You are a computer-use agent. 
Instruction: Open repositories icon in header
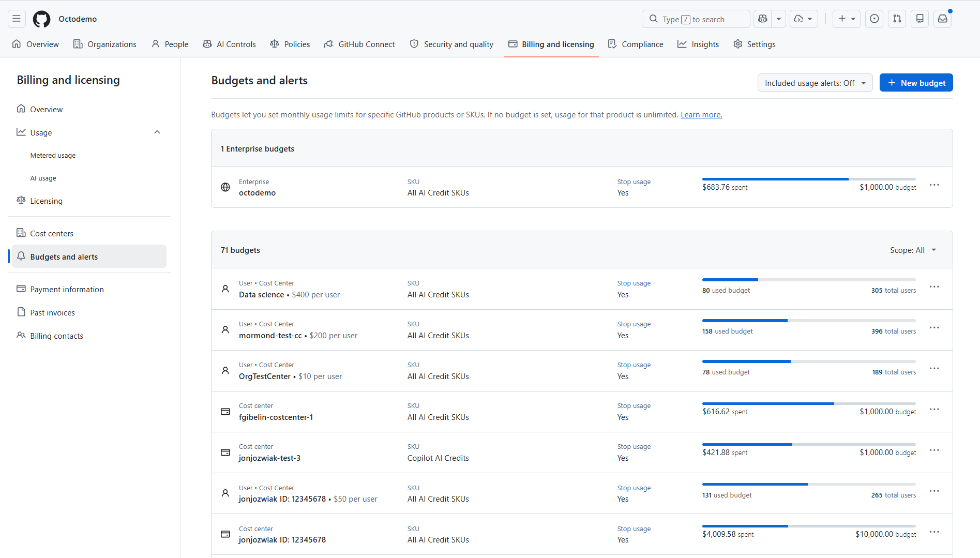pyautogui.click(x=920, y=19)
